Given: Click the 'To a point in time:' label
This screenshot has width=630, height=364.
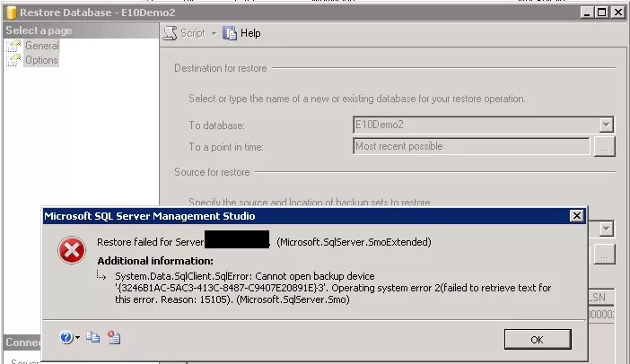Looking at the screenshot, I should pos(226,147).
